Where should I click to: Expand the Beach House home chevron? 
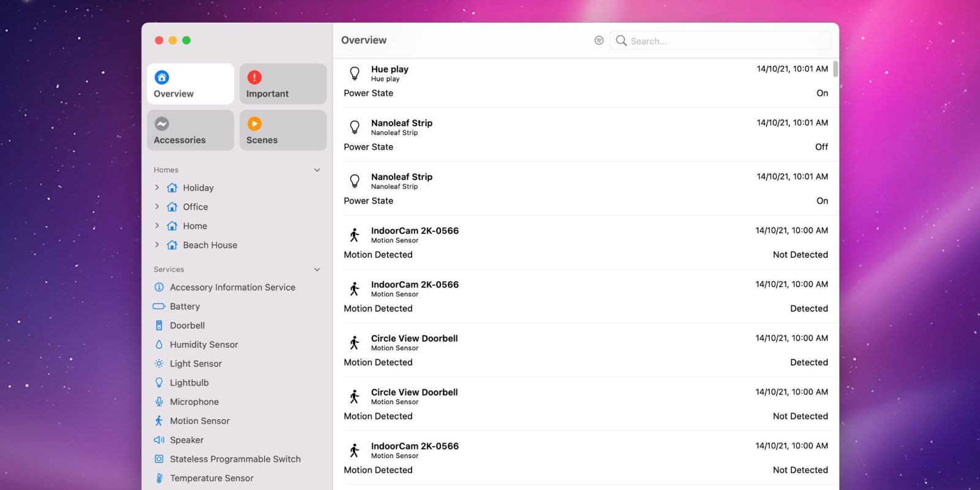click(x=157, y=244)
